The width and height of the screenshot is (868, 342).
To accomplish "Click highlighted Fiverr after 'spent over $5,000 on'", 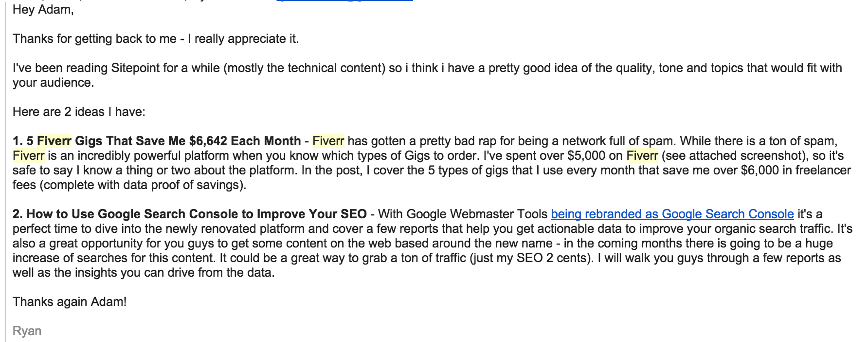I will (642, 155).
